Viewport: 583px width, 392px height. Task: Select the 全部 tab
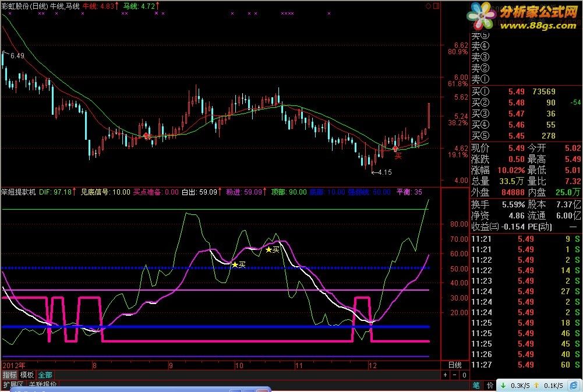pyautogui.click(x=45, y=375)
